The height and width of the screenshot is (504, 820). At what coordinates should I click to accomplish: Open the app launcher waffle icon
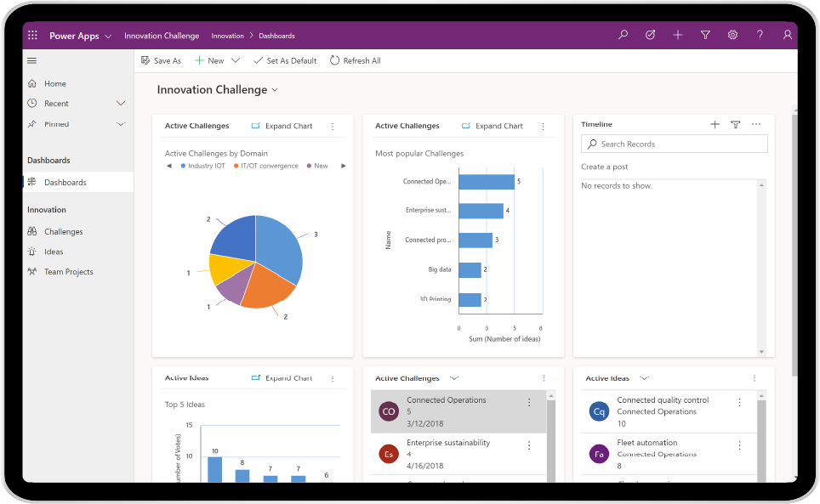33,36
